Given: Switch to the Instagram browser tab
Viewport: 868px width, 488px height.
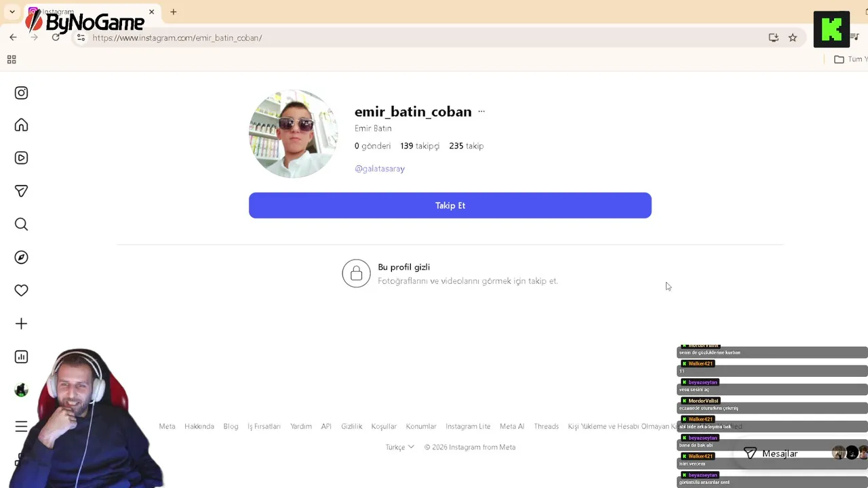Looking at the screenshot, I should click(92, 12).
